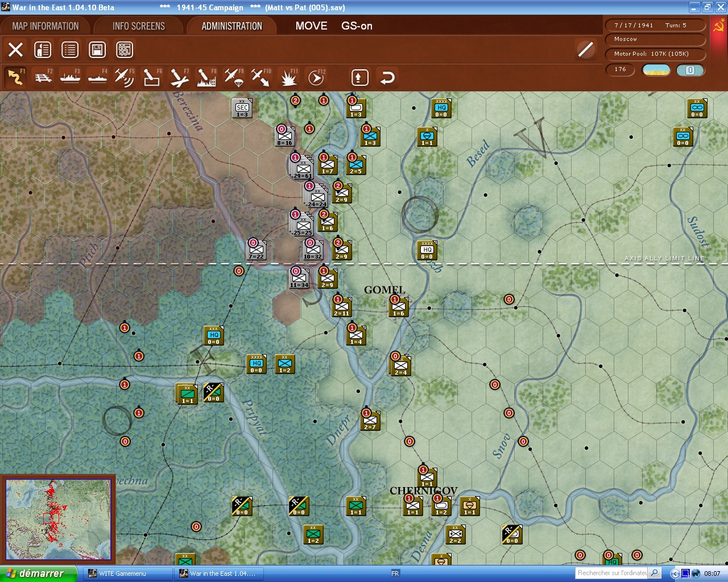Select the German -24=24 stack

tap(316, 196)
